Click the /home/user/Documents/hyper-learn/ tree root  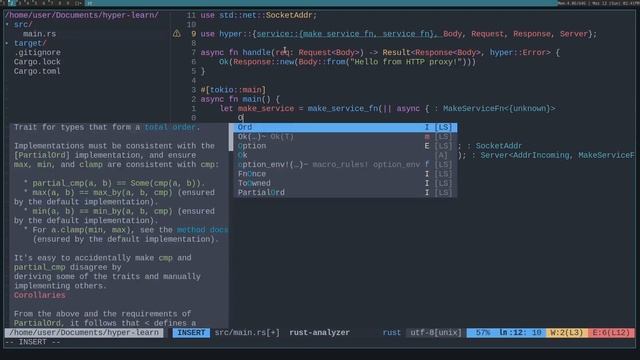pyautogui.click(x=82, y=15)
